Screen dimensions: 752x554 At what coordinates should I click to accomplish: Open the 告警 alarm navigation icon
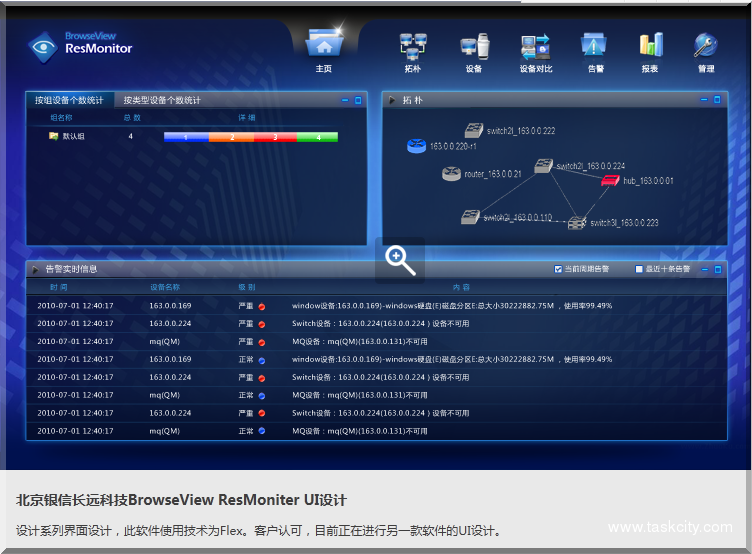pyautogui.click(x=594, y=46)
